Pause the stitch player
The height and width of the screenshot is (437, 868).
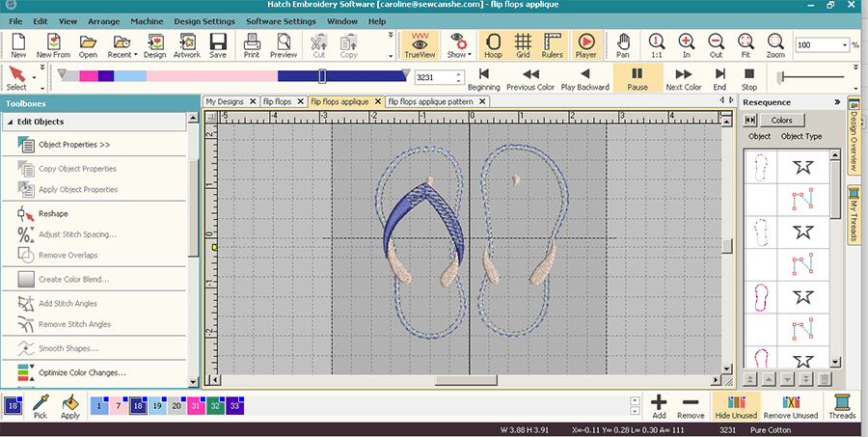(x=637, y=77)
